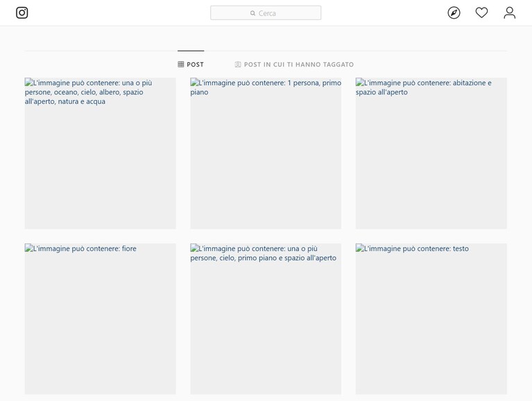
Task: Open the post containing 'testo'
Action: click(431, 319)
